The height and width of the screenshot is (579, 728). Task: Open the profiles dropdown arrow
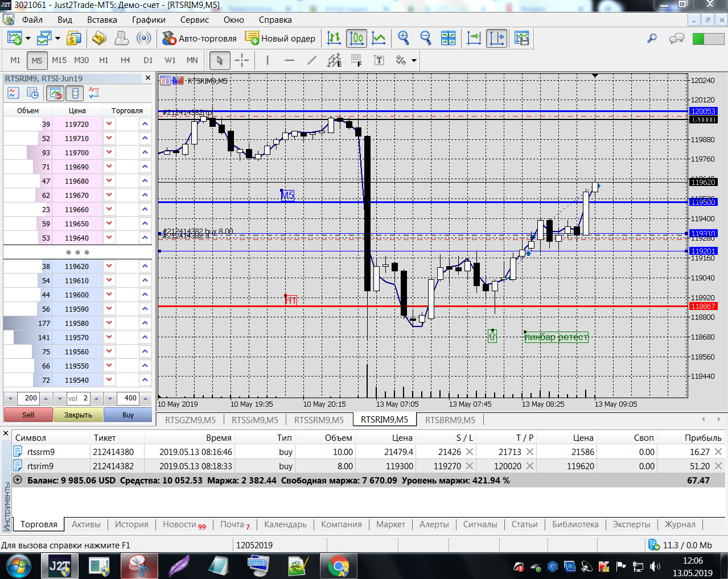coord(57,39)
